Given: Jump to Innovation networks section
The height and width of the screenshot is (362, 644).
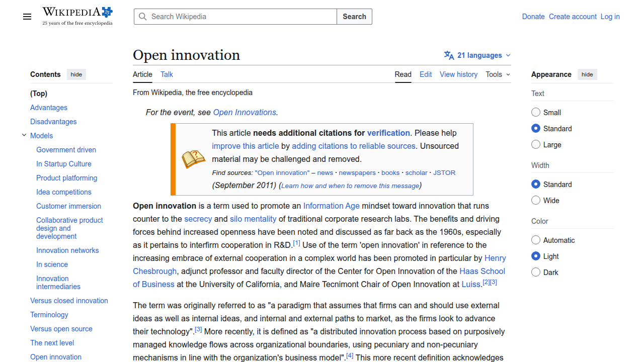Looking at the screenshot, I should click(67, 250).
